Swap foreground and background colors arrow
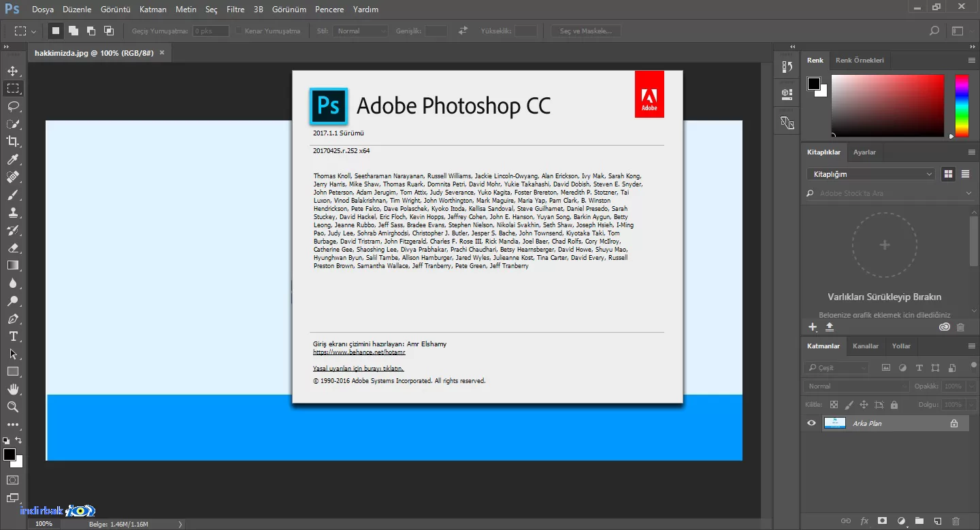The image size is (980, 530). pos(18,440)
